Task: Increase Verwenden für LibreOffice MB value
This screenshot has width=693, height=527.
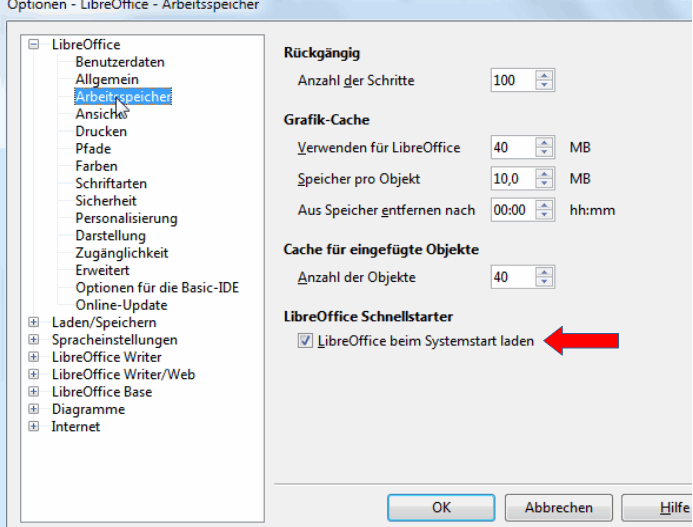Action: click(544, 142)
